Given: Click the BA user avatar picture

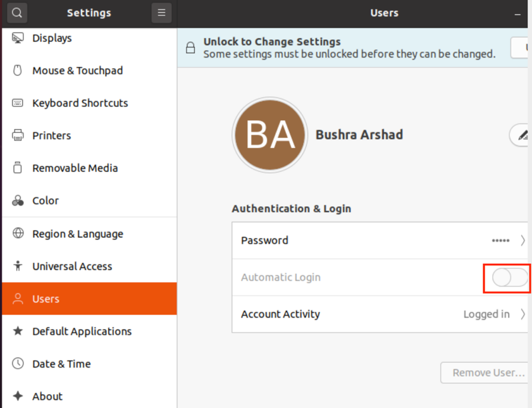Looking at the screenshot, I should (x=270, y=135).
